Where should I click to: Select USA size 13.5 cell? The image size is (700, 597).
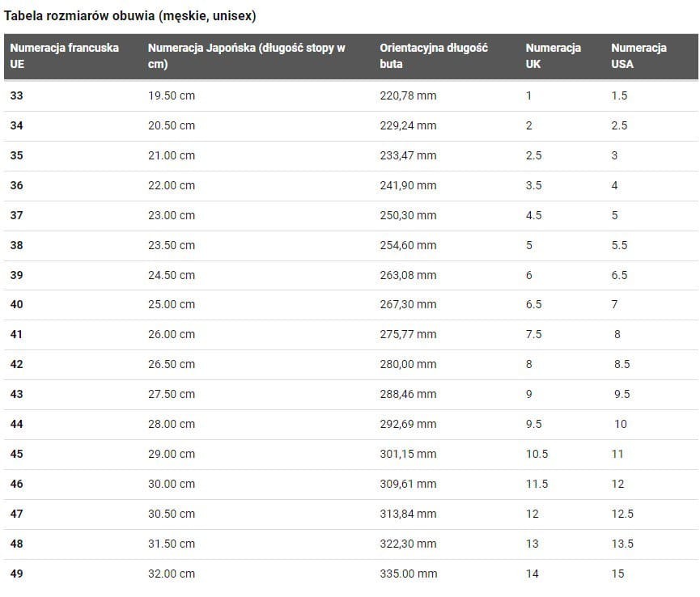(x=622, y=544)
